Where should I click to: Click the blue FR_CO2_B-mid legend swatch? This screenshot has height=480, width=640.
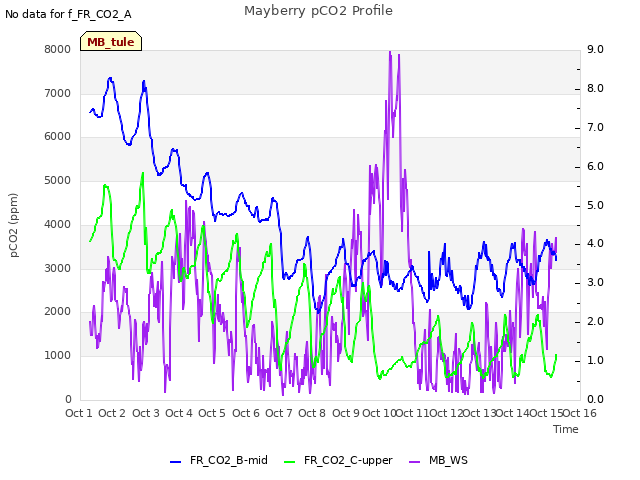(175, 462)
